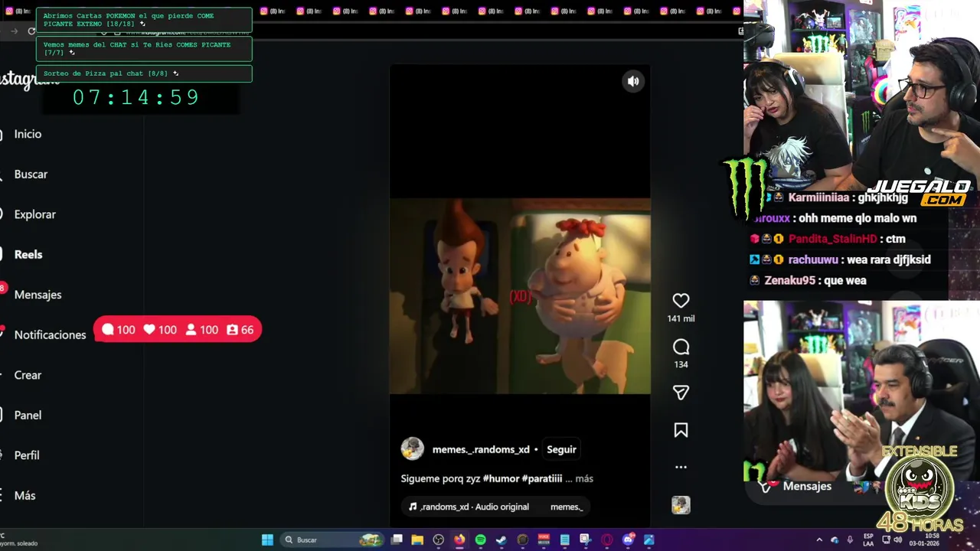The width and height of the screenshot is (980, 551).
Task: Click the comment count '134'
Action: tap(681, 364)
